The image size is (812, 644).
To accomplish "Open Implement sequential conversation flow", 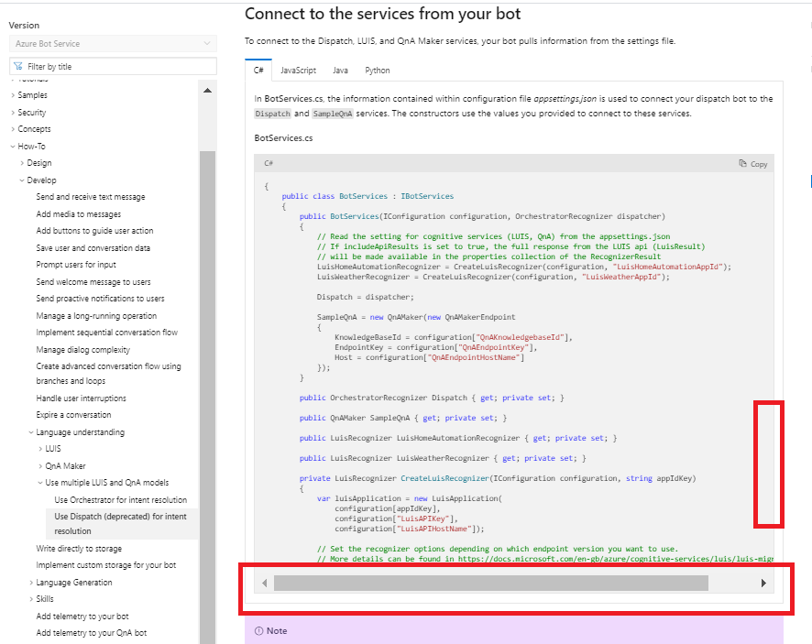I will (x=106, y=333).
